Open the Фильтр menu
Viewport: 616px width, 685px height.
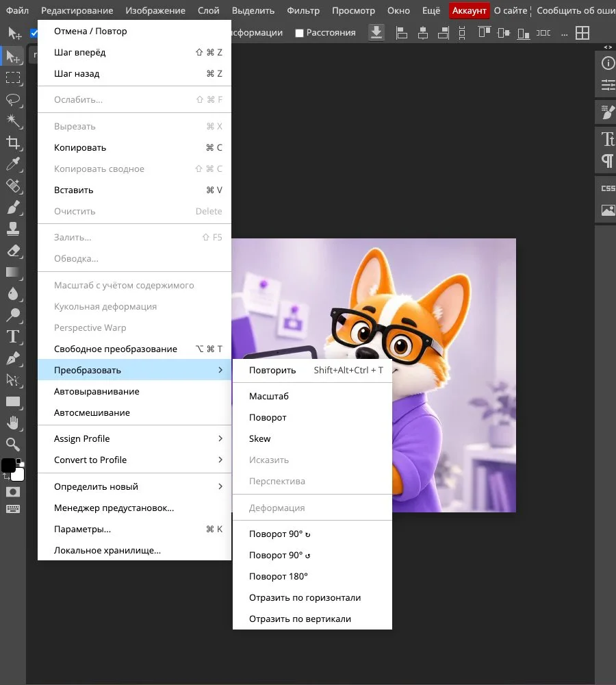303,10
